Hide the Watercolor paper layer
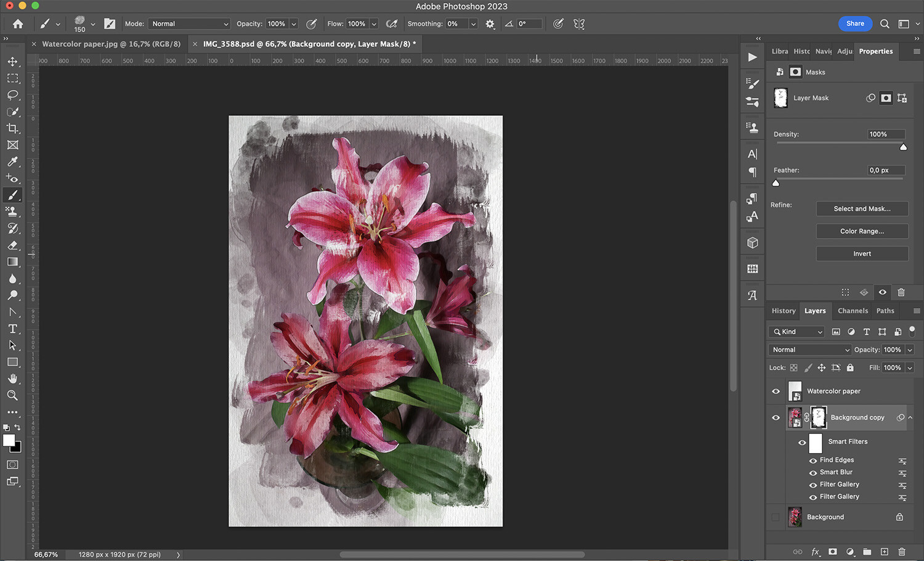Viewport: 924px width, 561px height. 776,391
